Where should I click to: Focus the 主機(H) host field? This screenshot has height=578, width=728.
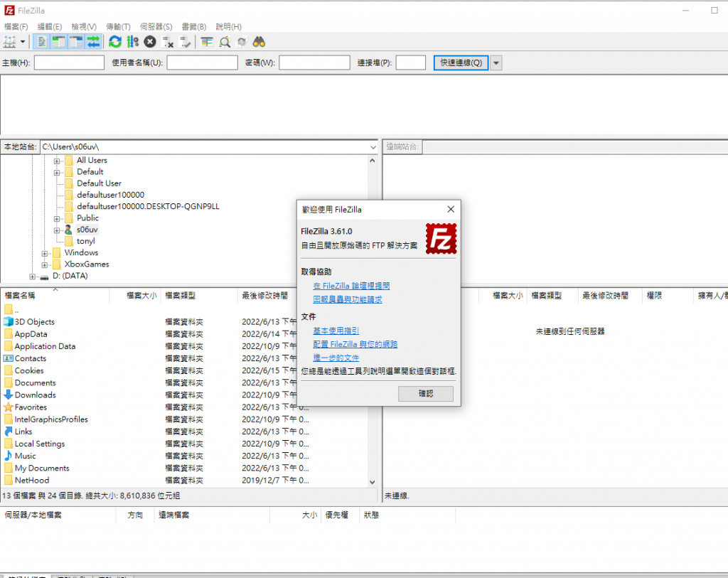pyautogui.click(x=69, y=63)
